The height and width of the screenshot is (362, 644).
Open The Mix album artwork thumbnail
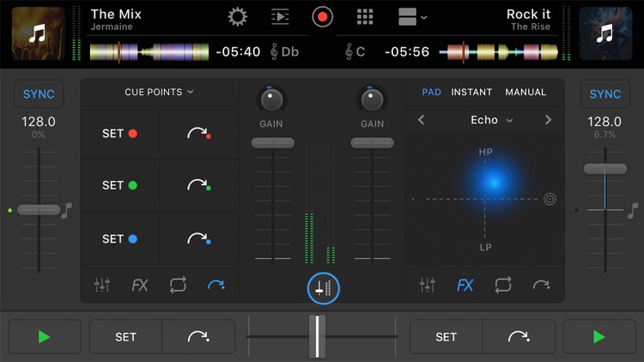[x=38, y=33]
